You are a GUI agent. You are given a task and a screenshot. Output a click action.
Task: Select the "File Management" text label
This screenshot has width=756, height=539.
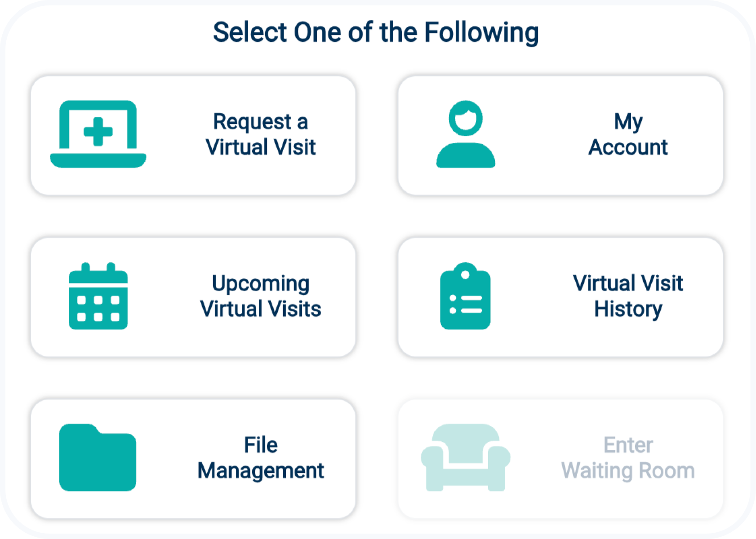[261, 458]
